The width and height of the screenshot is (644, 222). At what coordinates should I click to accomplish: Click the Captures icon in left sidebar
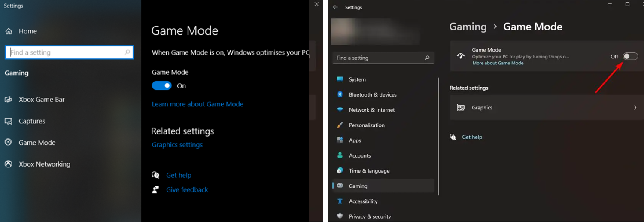coord(8,121)
